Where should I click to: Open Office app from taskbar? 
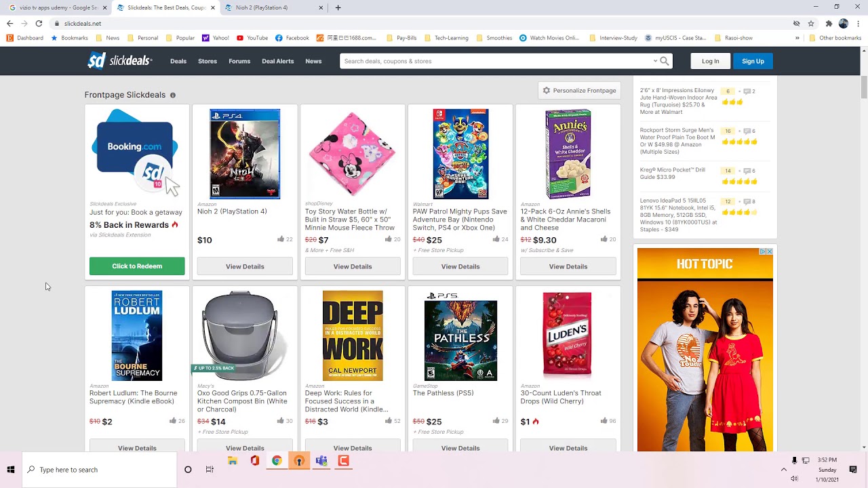(x=255, y=461)
